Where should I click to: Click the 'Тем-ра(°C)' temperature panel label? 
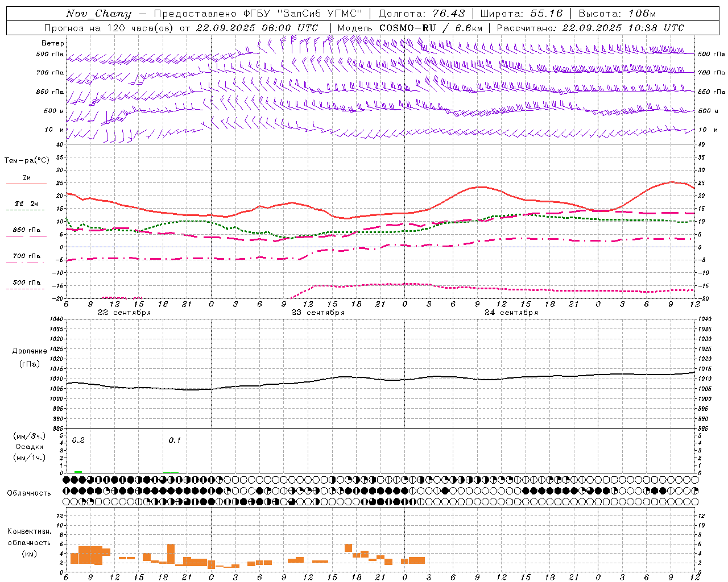pos(27,161)
